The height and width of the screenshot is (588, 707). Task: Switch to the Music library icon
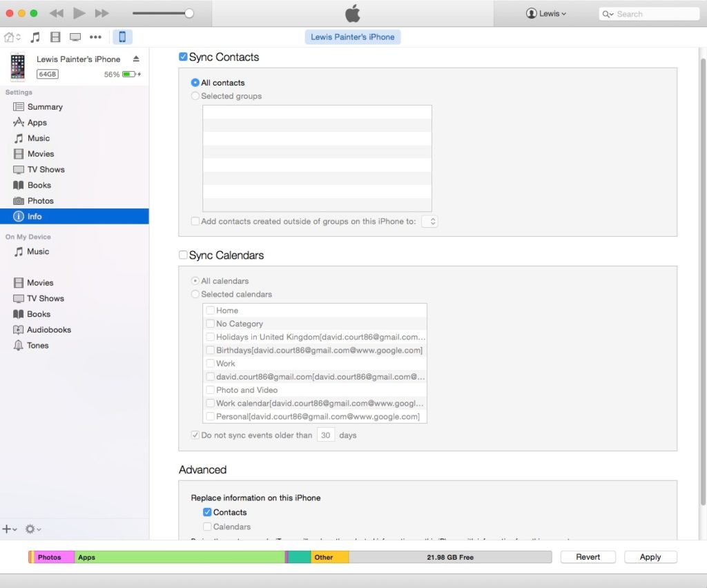pos(35,37)
